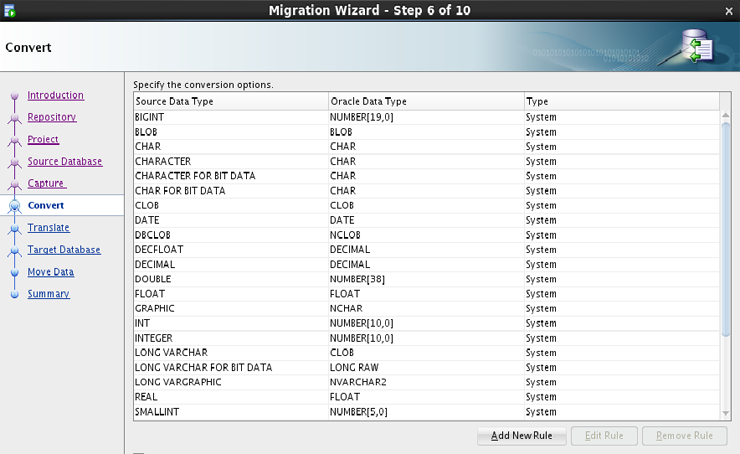Click the LONG RAW Oracle type cell

coord(426,367)
